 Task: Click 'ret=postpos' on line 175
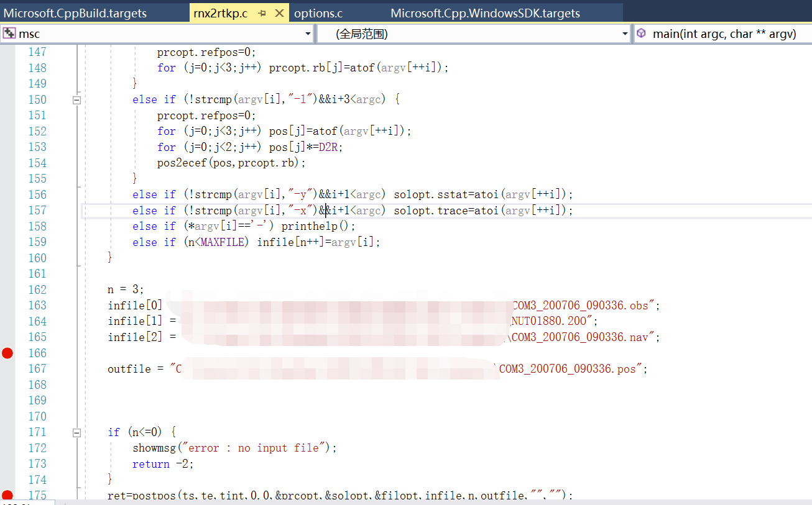coord(142,495)
